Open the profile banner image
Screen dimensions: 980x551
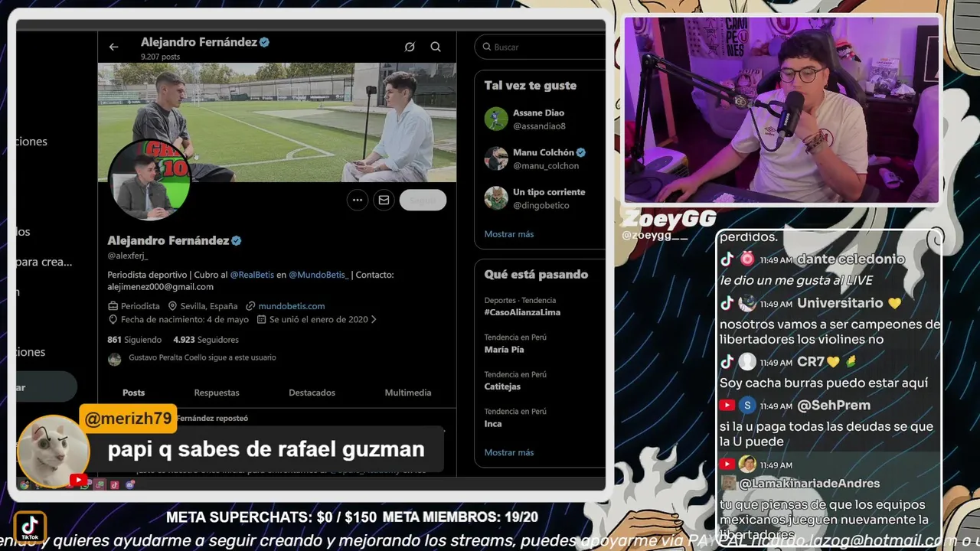click(276, 122)
